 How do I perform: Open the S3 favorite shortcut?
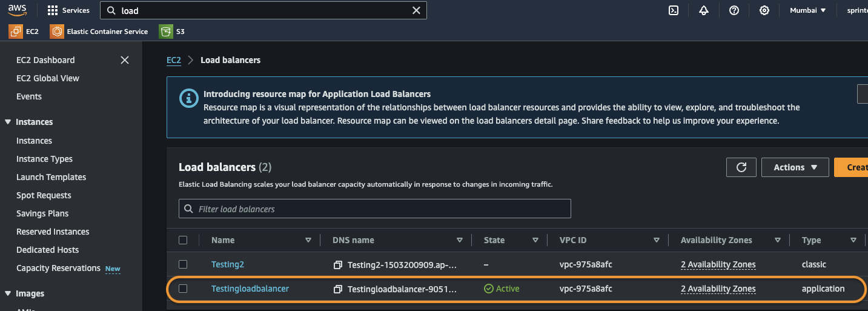[172, 31]
